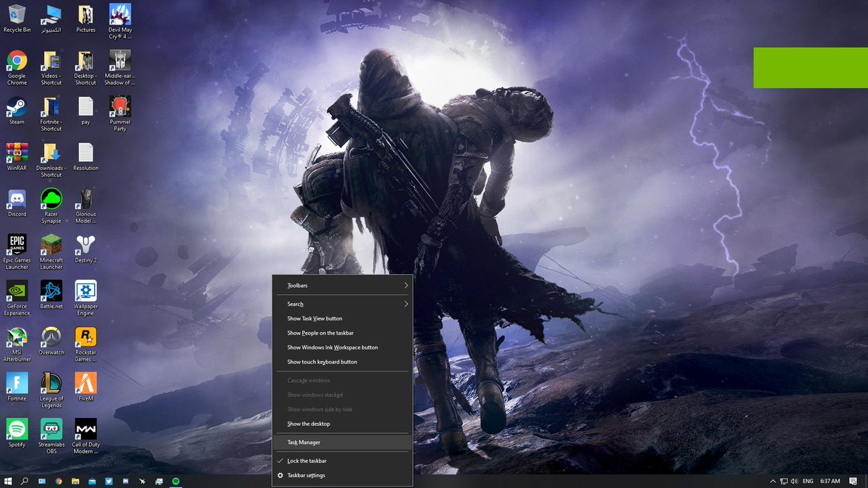Open the Recycle Bin desktop icon

(x=17, y=19)
